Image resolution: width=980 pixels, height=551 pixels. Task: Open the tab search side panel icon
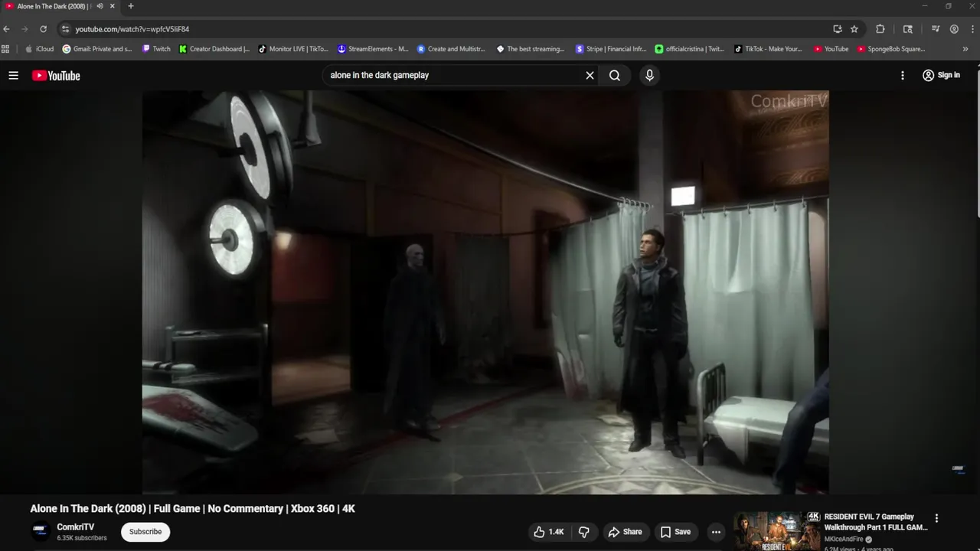pyautogui.click(x=908, y=29)
